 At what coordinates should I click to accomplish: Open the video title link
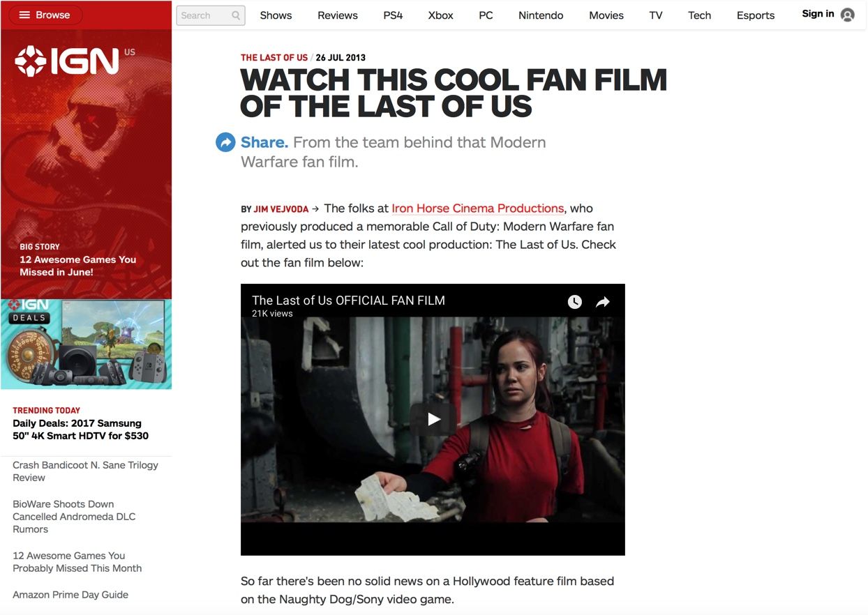[348, 301]
